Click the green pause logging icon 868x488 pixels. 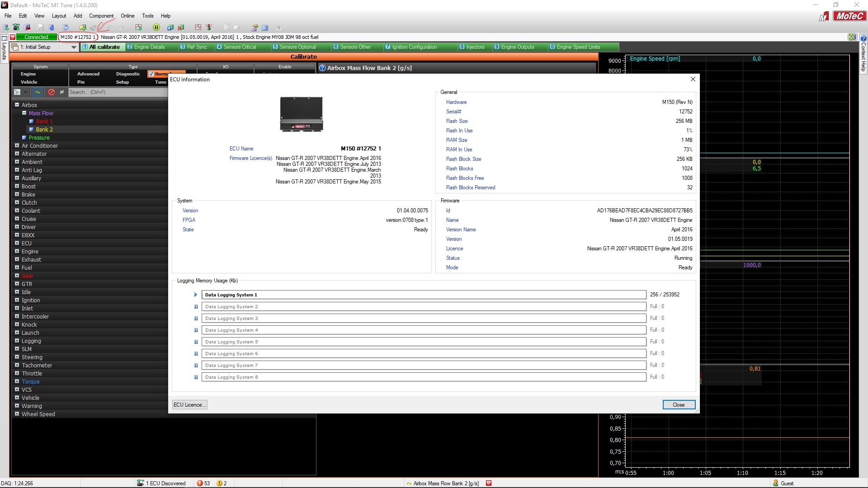pos(156,28)
